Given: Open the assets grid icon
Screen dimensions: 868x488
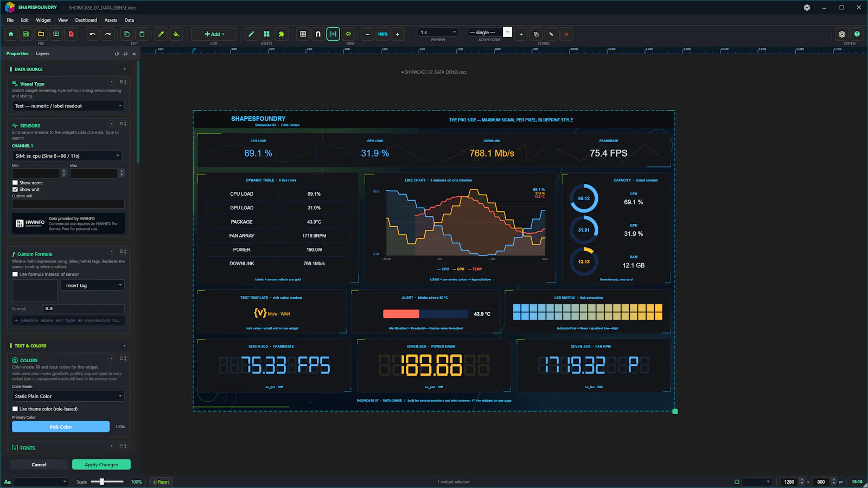Looking at the screenshot, I should (266, 34).
